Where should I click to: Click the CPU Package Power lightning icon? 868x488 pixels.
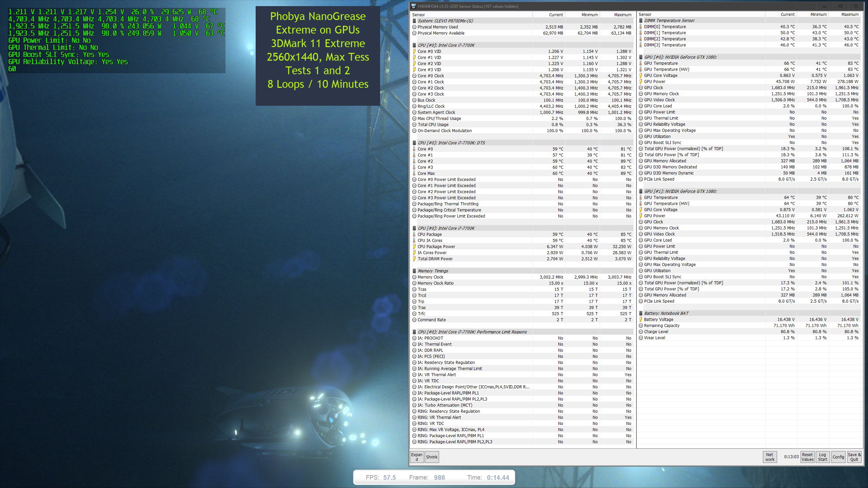414,247
